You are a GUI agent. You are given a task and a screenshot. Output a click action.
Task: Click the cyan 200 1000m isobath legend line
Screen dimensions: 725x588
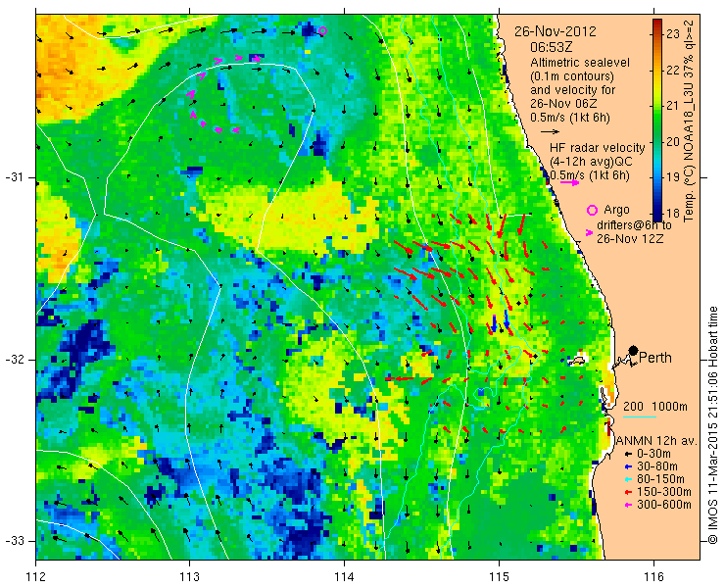point(640,417)
